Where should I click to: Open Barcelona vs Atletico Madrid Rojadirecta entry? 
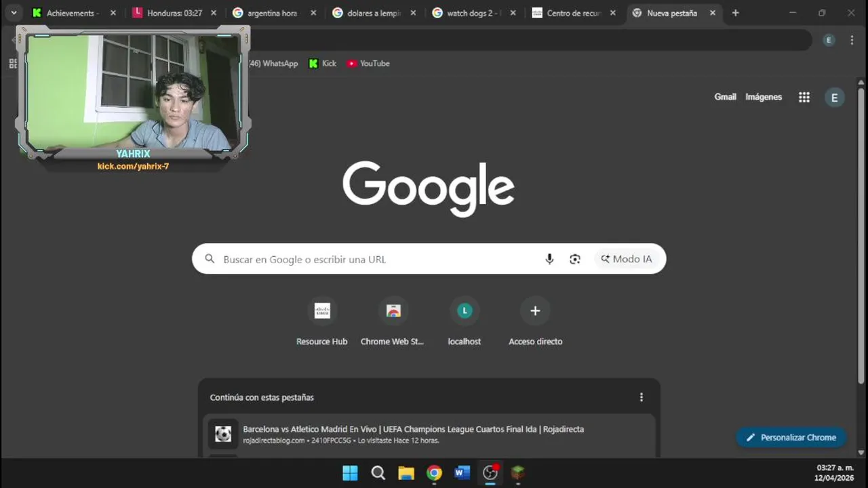430,434
